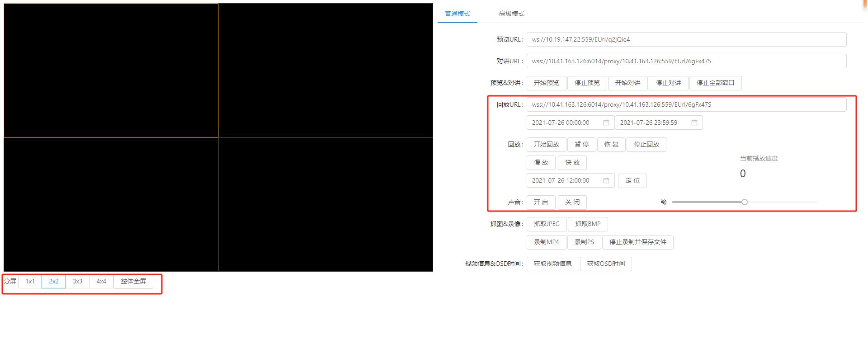Start playback with 开始回放 button
Screen dimensions: 868x344
coord(547,144)
